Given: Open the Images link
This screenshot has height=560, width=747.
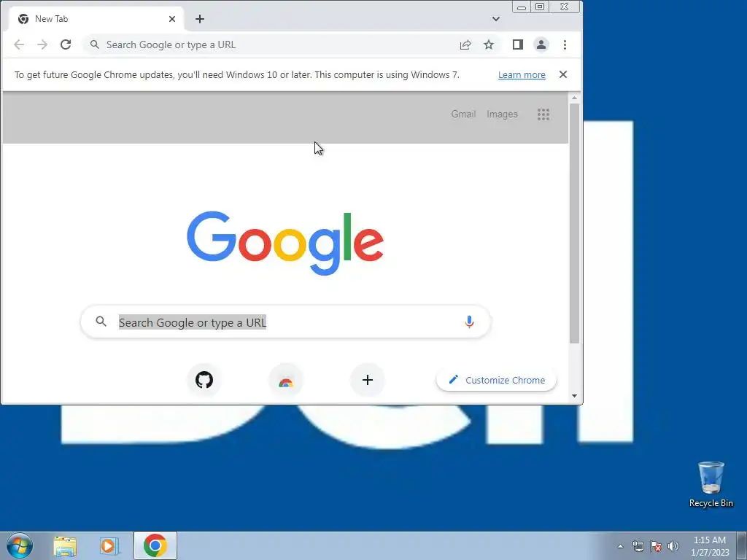Looking at the screenshot, I should 502,114.
